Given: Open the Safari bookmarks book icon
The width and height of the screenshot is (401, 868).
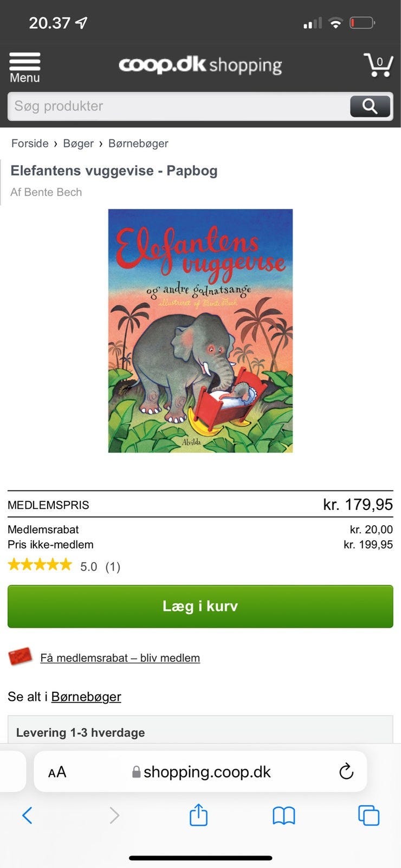Looking at the screenshot, I should coord(284,815).
